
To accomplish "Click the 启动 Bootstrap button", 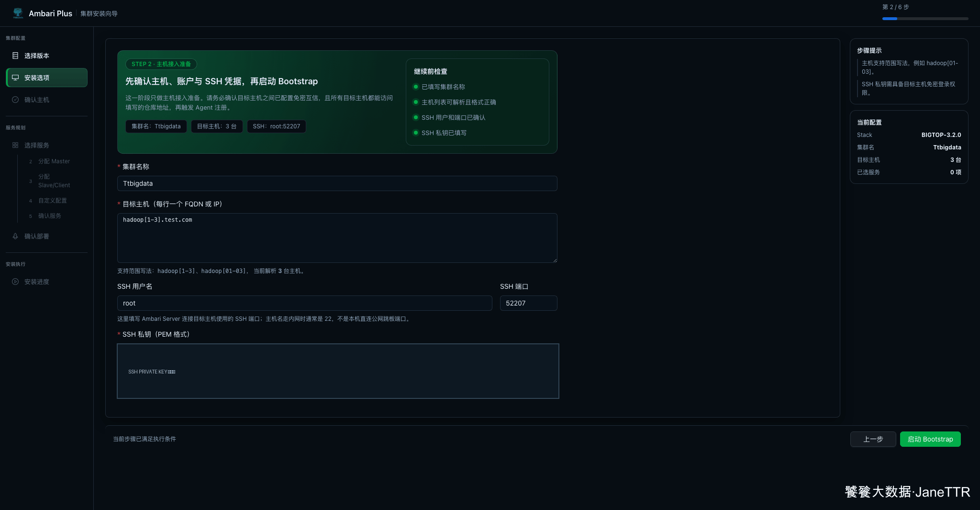I will point(930,439).
